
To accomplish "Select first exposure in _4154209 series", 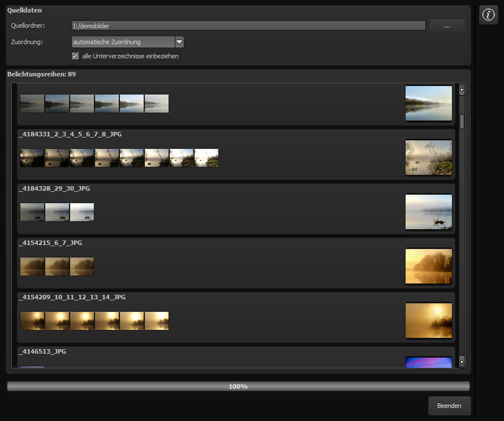I will [32, 321].
